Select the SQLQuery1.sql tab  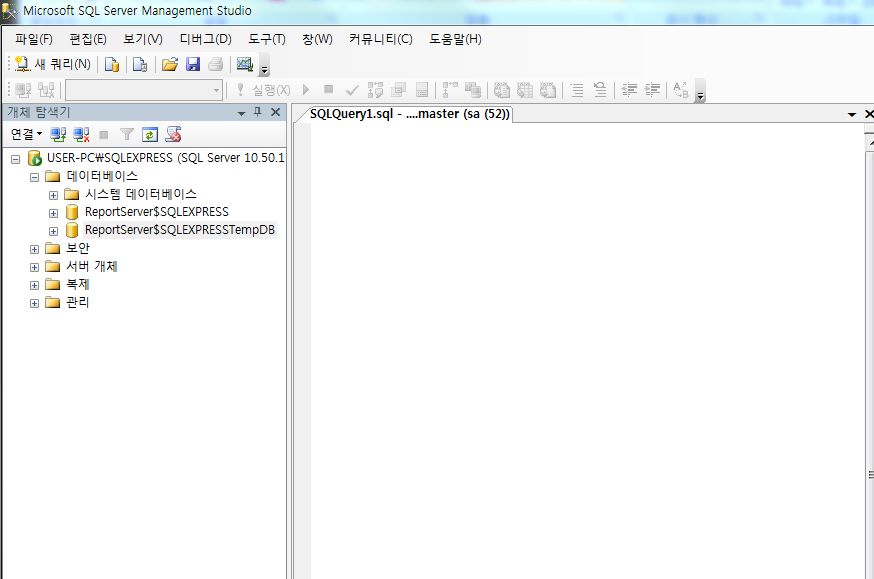(x=410, y=114)
